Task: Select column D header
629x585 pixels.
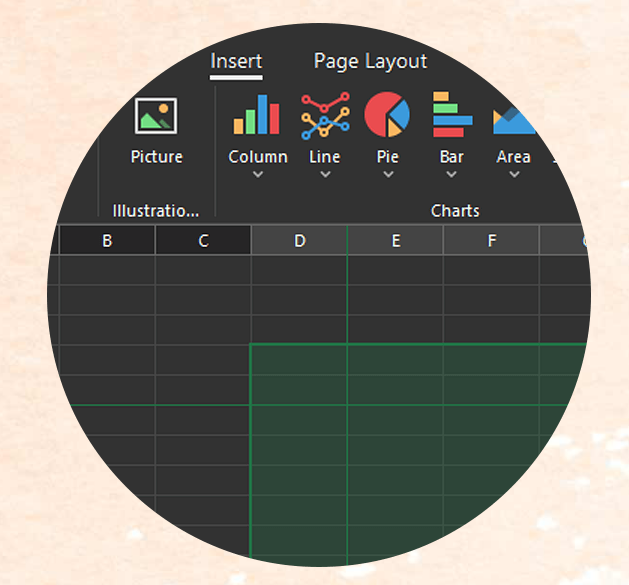Action: [x=299, y=241]
